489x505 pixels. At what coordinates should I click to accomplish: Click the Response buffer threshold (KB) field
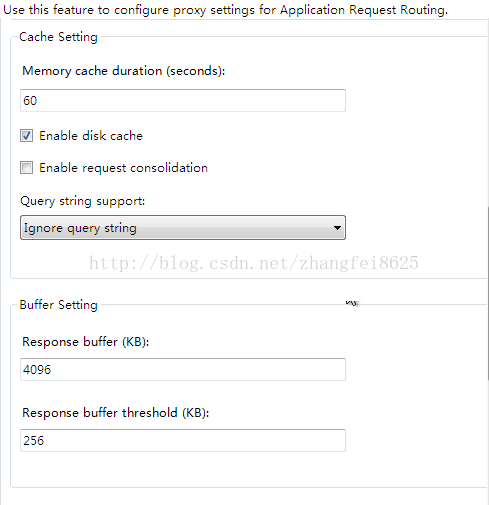pyautogui.click(x=183, y=440)
